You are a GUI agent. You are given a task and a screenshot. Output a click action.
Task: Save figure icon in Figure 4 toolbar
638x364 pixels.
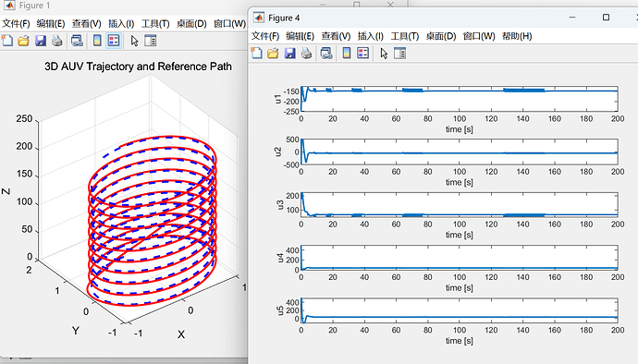(289, 54)
